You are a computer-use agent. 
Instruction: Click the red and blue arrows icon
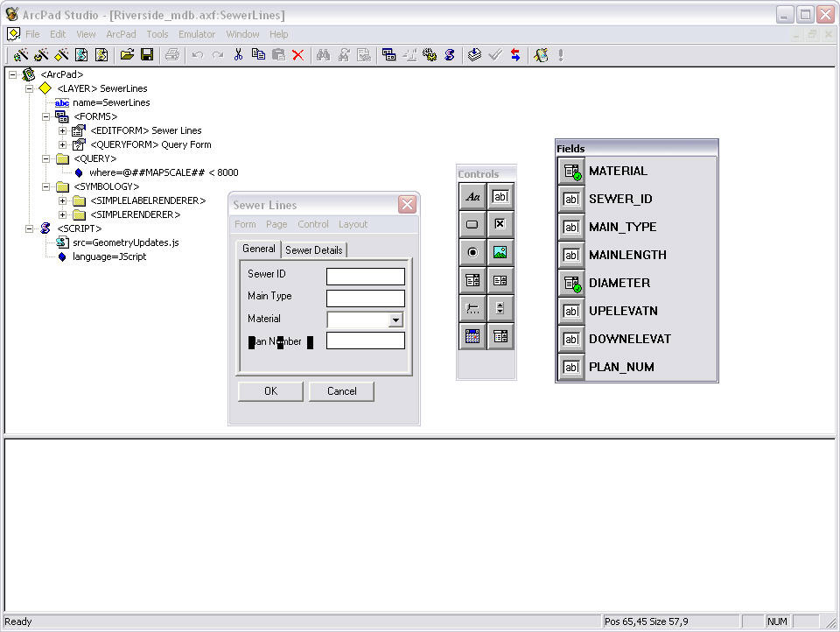515,54
